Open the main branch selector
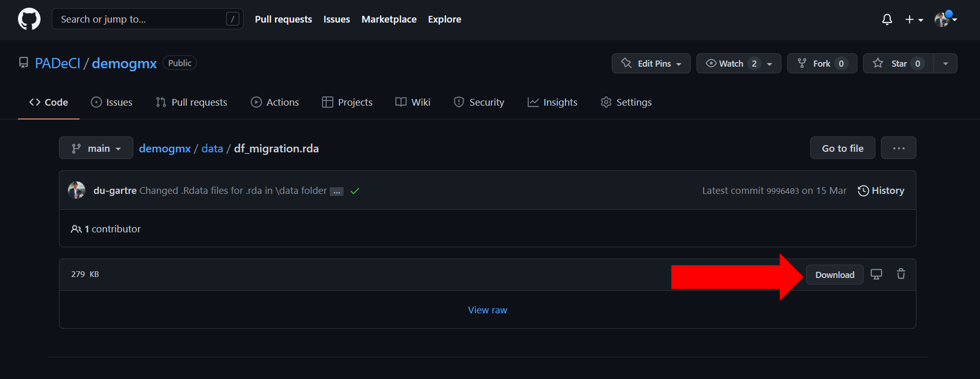980x379 pixels. (96, 148)
